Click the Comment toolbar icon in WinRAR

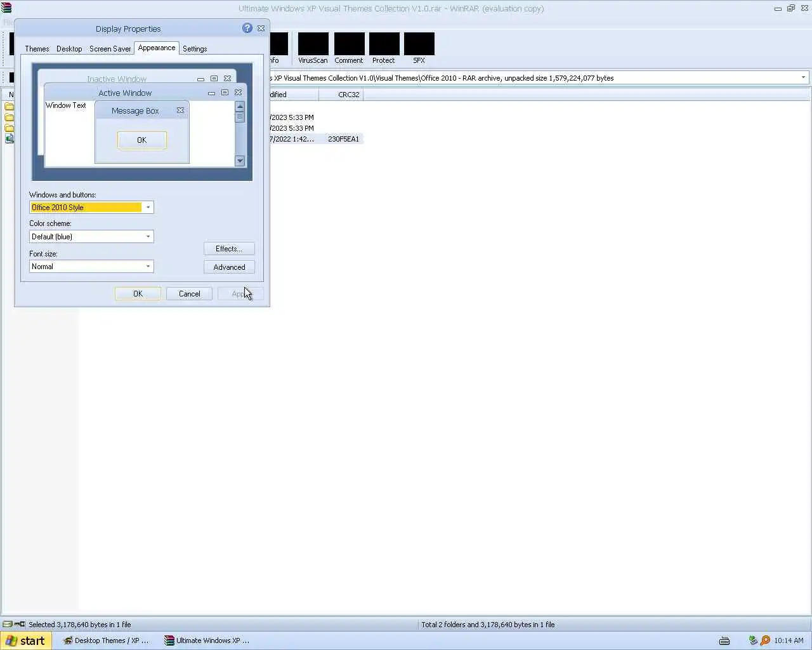click(349, 44)
